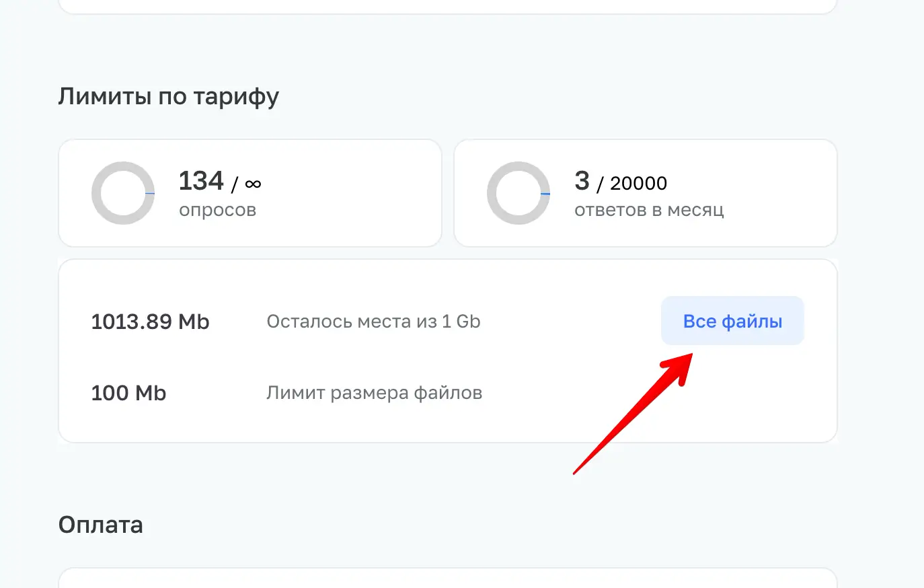The height and width of the screenshot is (588, 924).
Task: Click the infinity symbol in the surveys limit
Action: point(253,184)
